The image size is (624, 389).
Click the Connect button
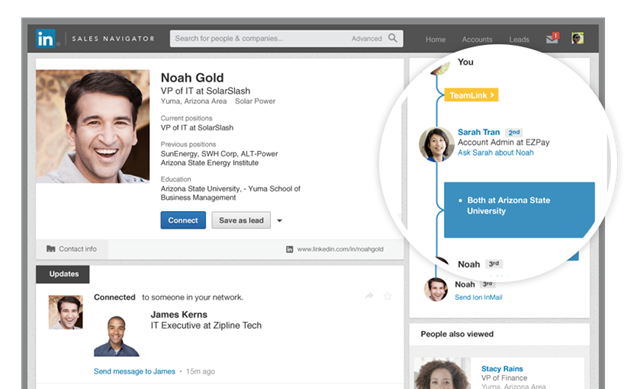tap(183, 220)
